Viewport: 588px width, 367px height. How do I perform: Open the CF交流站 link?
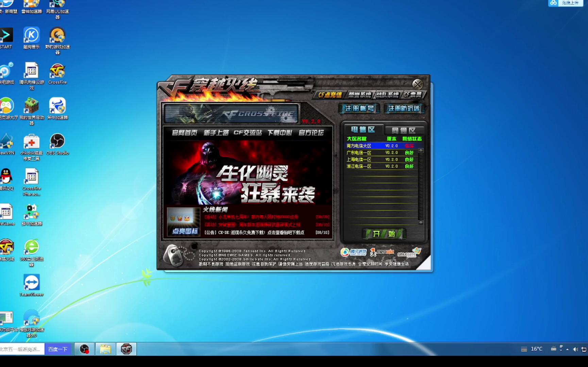click(x=248, y=133)
